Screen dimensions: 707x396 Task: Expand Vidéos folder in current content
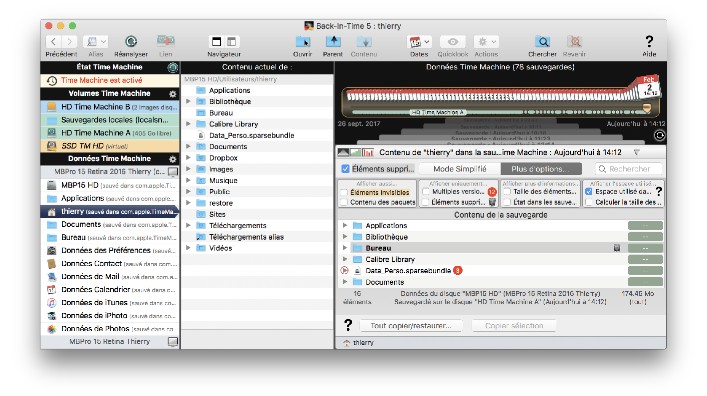pyautogui.click(x=188, y=248)
